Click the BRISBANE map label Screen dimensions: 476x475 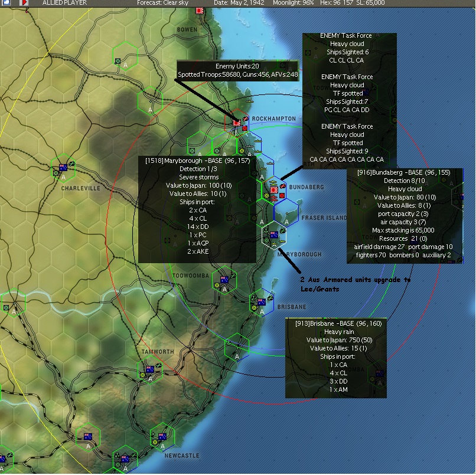(x=292, y=307)
